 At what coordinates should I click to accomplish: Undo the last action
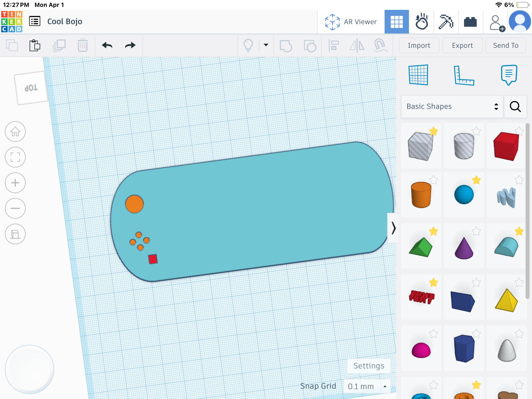(107, 45)
